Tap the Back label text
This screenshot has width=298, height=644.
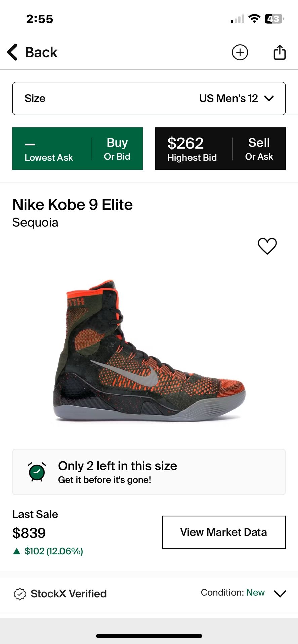tap(41, 52)
